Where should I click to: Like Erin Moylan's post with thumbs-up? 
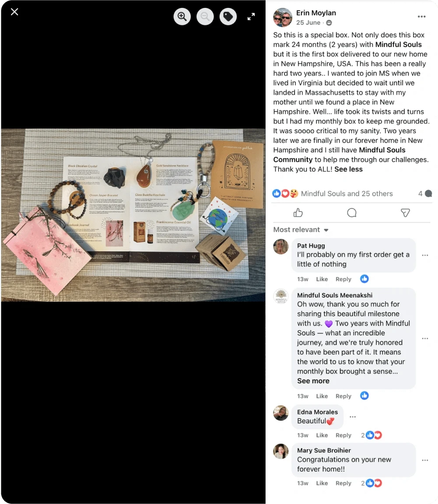point(298,213)
